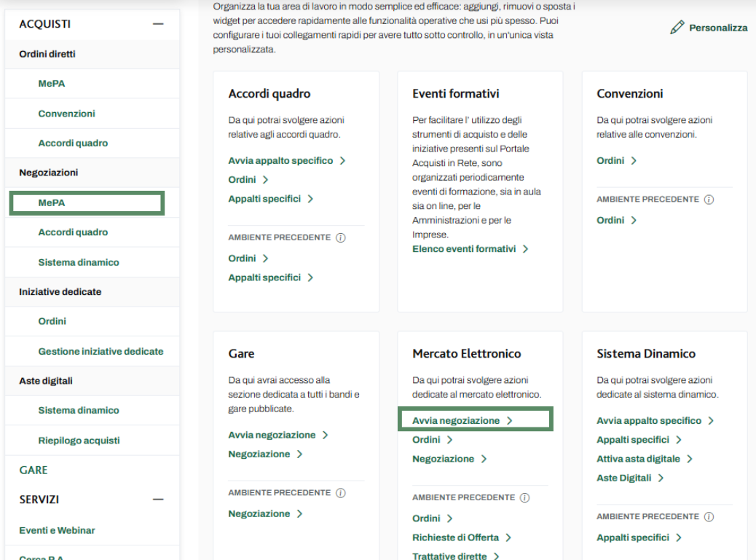Open Elenco eventi formativi link

(464, 249)
